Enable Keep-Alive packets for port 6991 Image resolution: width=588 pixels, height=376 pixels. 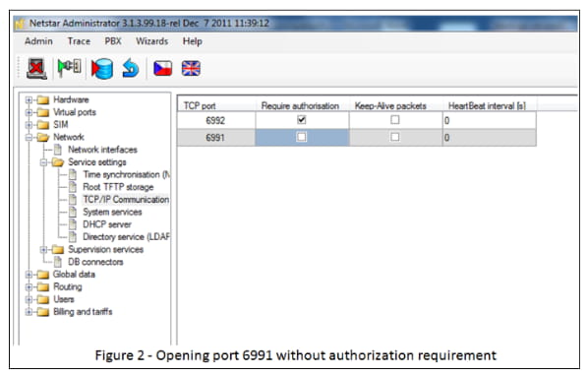click(x=395, y=137)
